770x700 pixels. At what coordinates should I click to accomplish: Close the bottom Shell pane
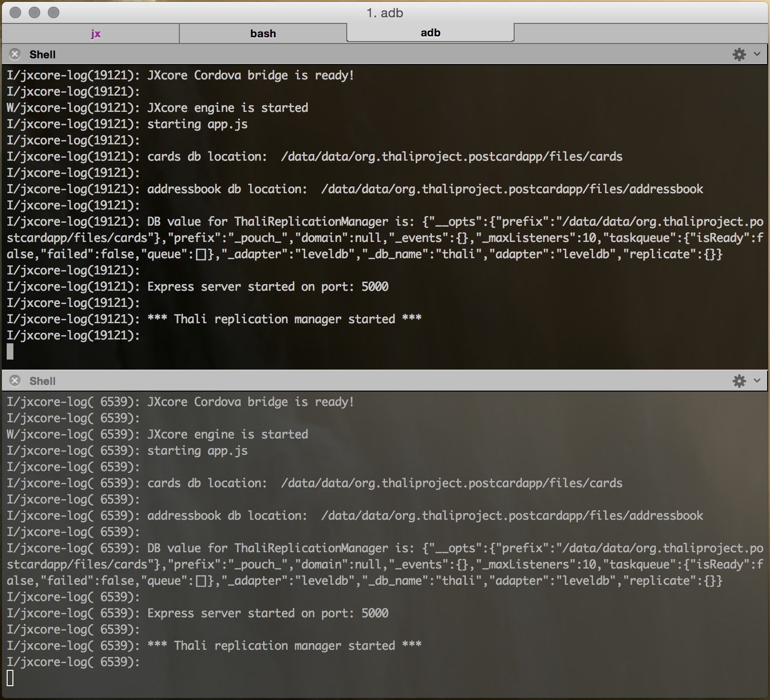(15, 381)
